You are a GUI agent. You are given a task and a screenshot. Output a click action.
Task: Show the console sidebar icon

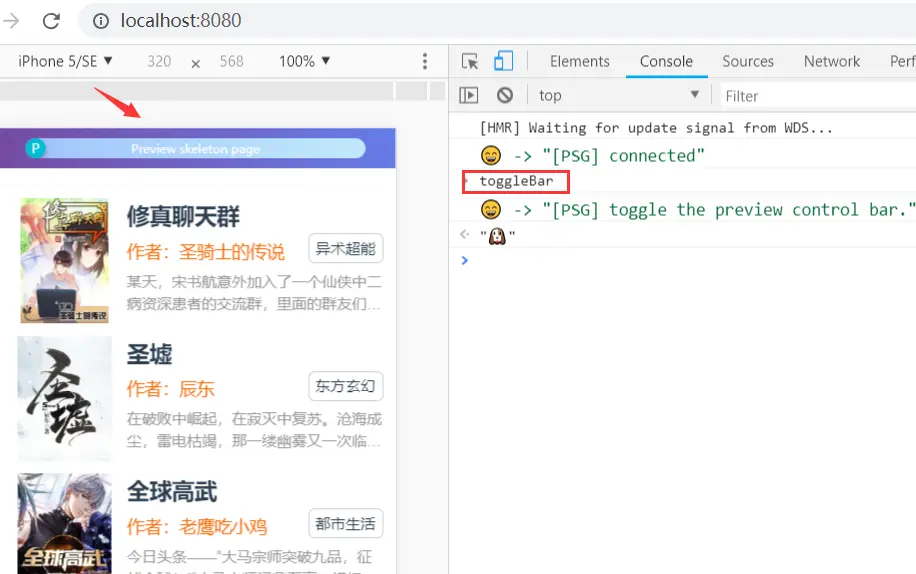click(469, 95)
